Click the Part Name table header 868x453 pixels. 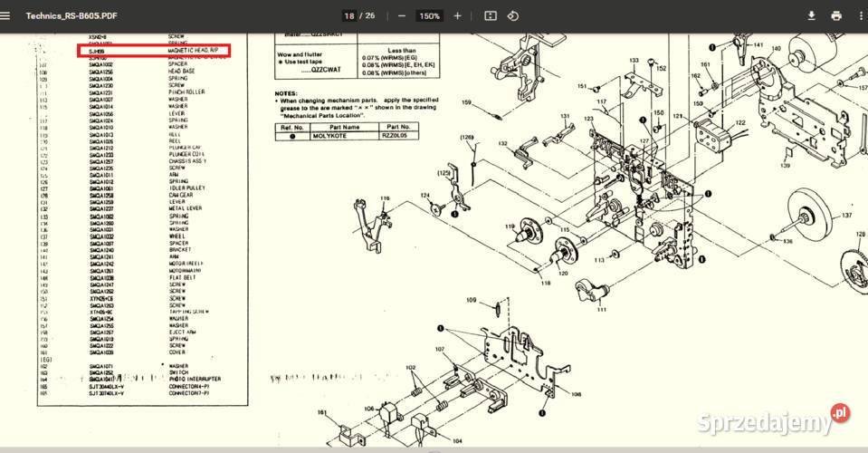tap(344, 128)
